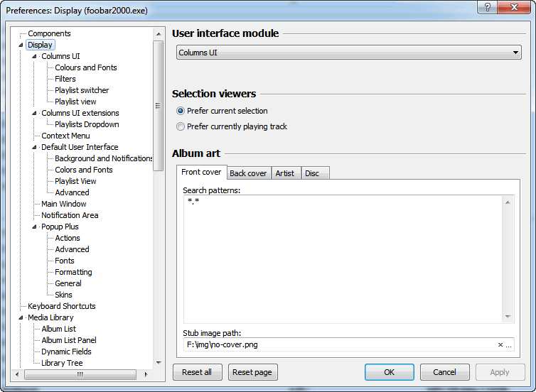Select Album List tree item
The width and height of the screenshot is (536, 392).
point(59,329)
